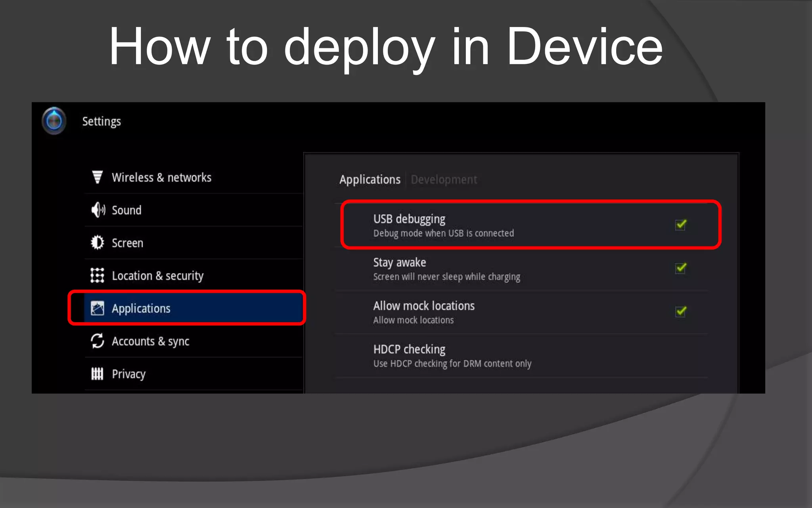Open Wireless & networks settings
The image size is (812, 508).
click(x=161, y=177)
